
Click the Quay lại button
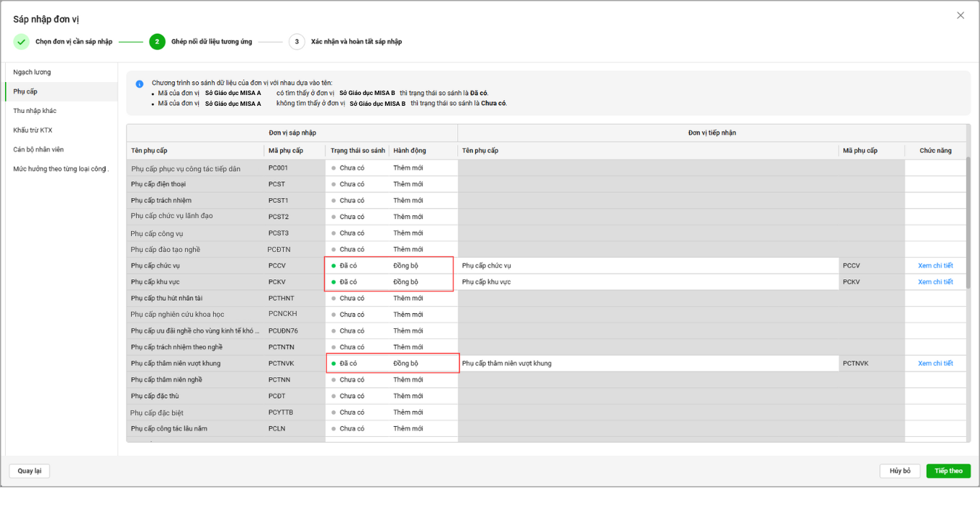[x=30, y=471]
